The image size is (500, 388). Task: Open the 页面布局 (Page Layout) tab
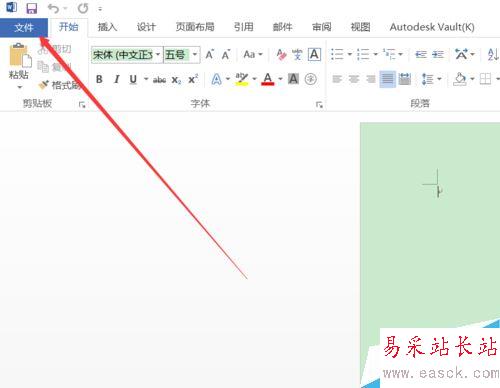pyautogui.click(x=195, y=27)
